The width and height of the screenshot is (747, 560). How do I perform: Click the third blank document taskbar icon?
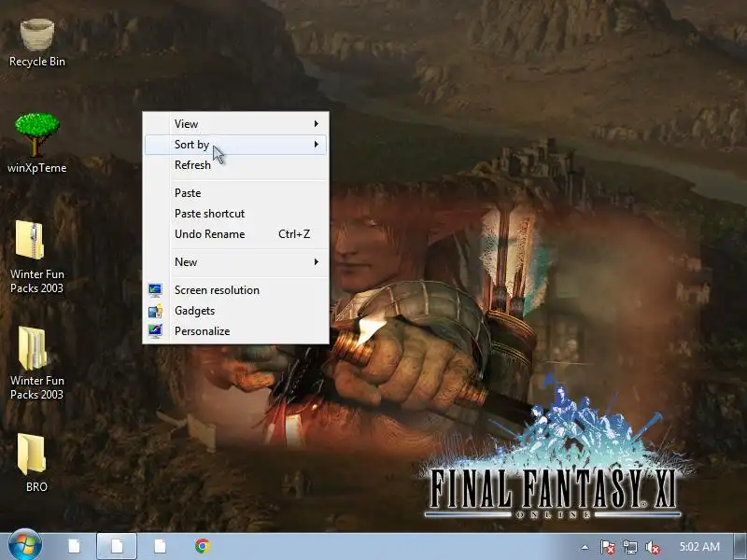[x=160, y=546]
